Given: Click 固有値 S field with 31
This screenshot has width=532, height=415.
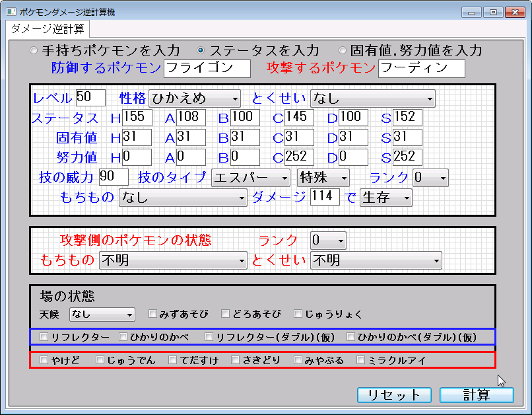Looking at the screenshot, I should pyautogui.click(x=407, y=137).
